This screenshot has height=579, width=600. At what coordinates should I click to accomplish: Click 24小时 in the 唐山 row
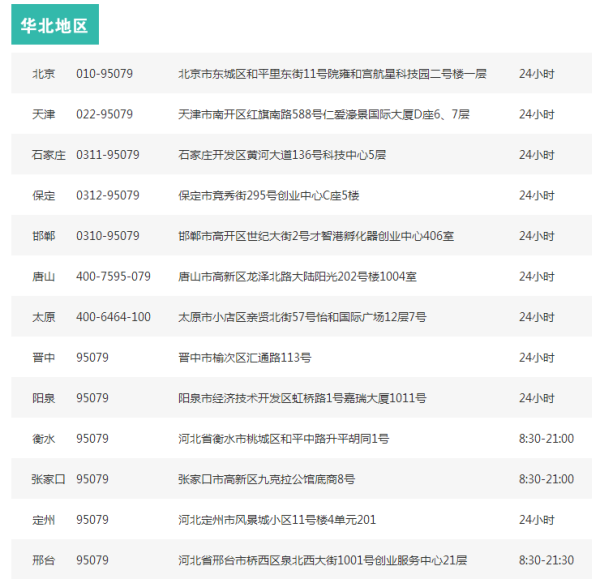tap(536, 276)
